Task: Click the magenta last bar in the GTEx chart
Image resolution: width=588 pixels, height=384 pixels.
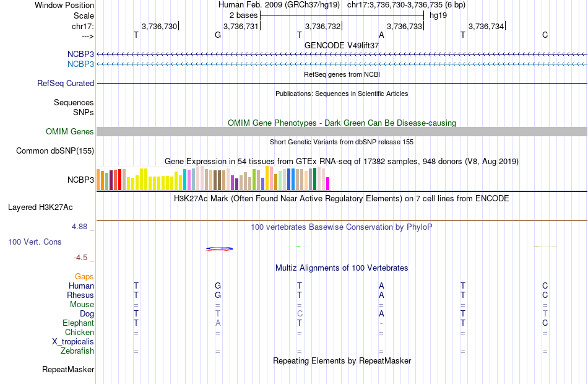Action: point(328,183)
